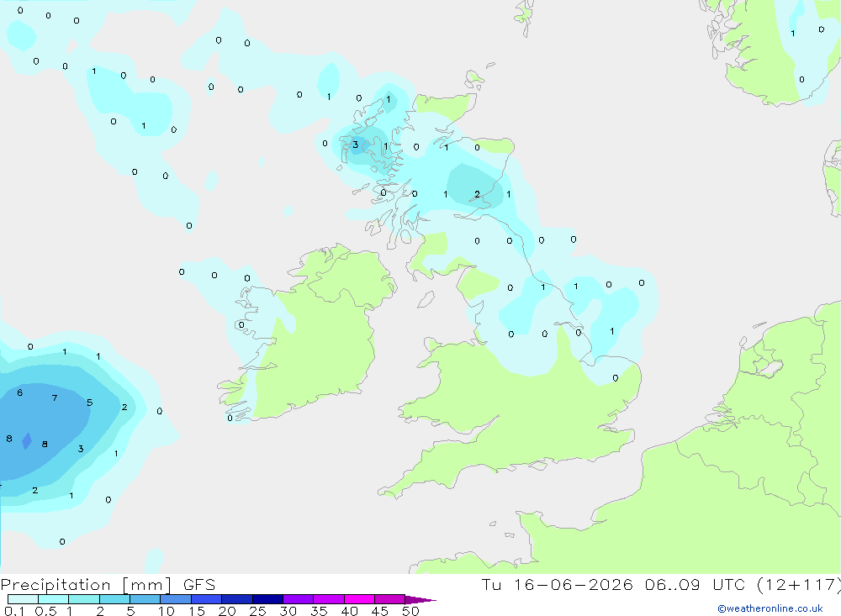Click the legend label '15'
Image resolution: width=841 pixels, height=616 pixels.
(x=197, y=611)
